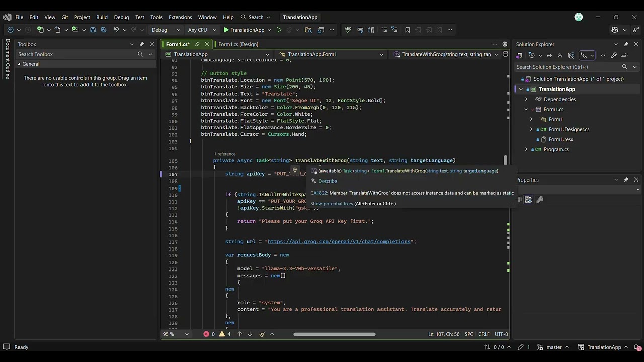The height and width of the screenshot is (362, 644).
Task: Click Collapse All icon in Solution Explorer
Action: coord(560,55)
